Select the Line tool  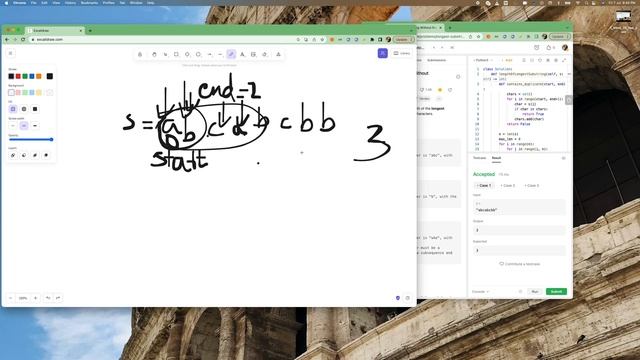coord(220,54)
